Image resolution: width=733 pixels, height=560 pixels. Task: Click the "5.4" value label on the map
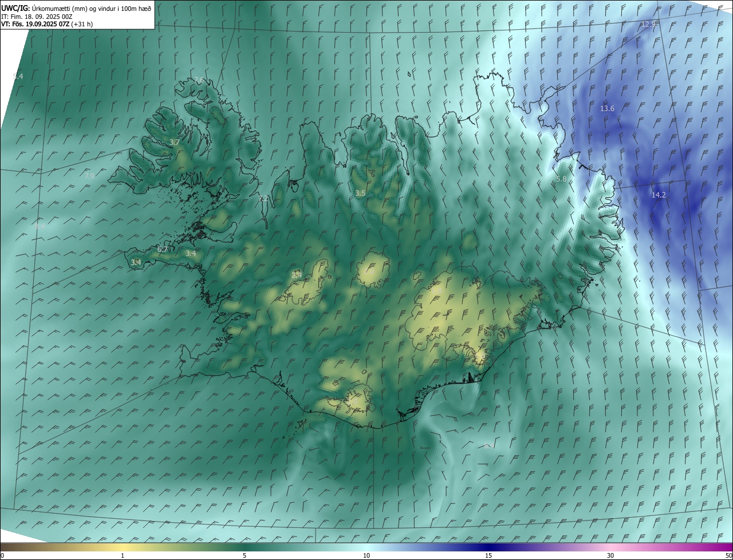(x=18, y=76)
